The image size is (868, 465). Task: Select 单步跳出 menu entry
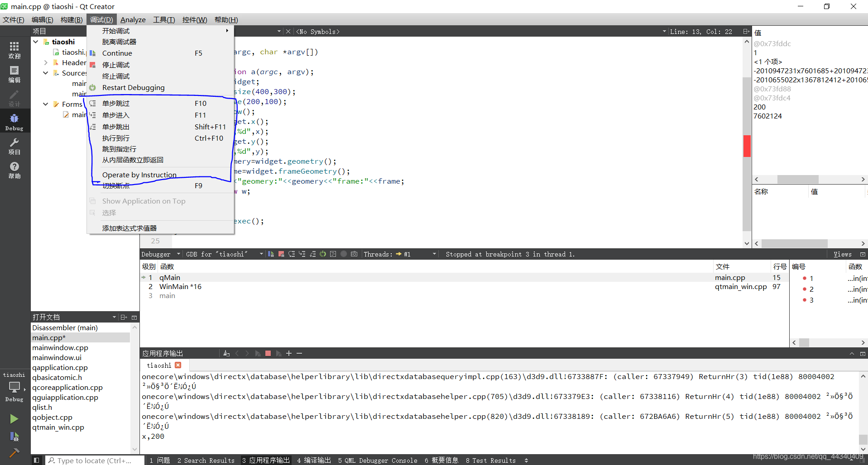160,127
